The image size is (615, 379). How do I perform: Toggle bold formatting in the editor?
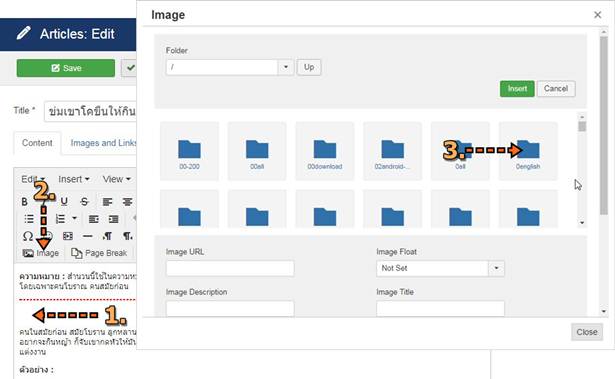coord(24,202)
